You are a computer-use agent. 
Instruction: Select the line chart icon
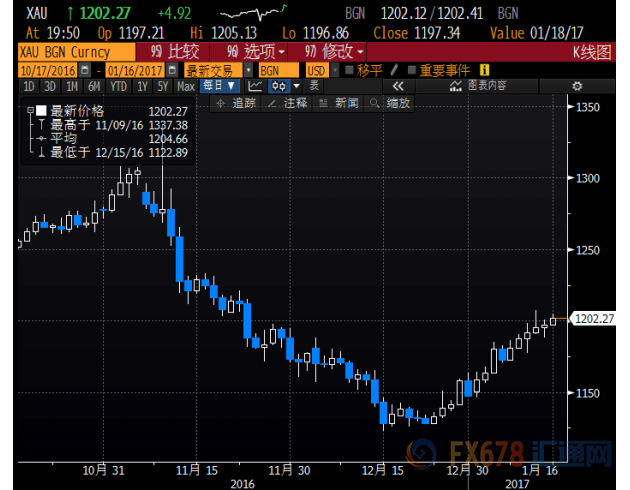[255, 87]
